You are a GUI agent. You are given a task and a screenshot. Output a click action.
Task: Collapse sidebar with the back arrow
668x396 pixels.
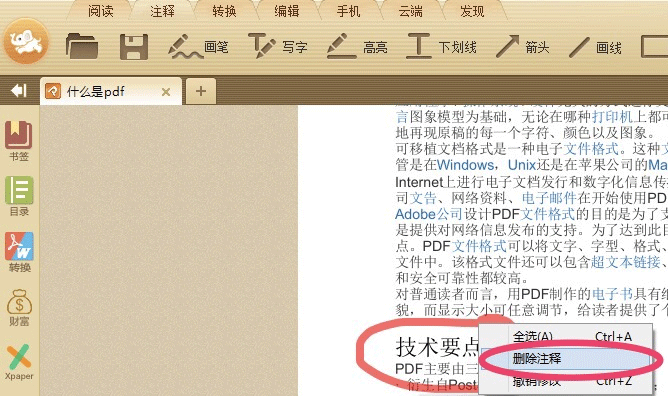tap(19, 90)
